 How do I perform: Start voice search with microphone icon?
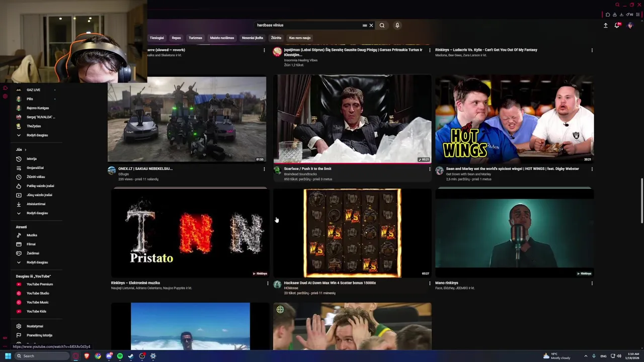pyautogui.click(x=397, y=25)
